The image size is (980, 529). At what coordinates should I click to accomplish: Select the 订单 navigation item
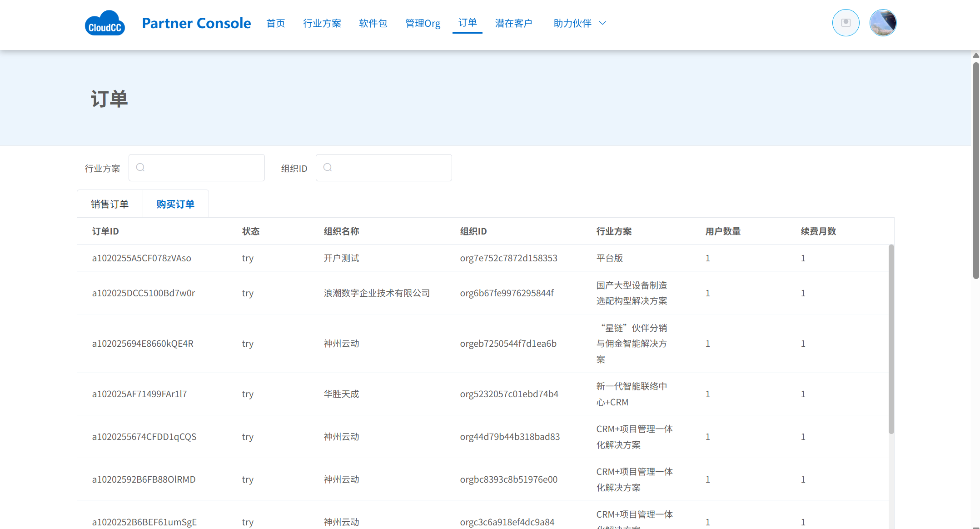tap(467, 23)
